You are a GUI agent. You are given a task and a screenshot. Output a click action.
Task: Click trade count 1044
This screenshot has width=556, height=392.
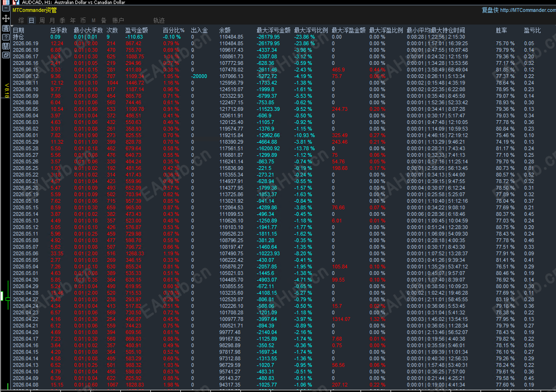pos(112,83)
